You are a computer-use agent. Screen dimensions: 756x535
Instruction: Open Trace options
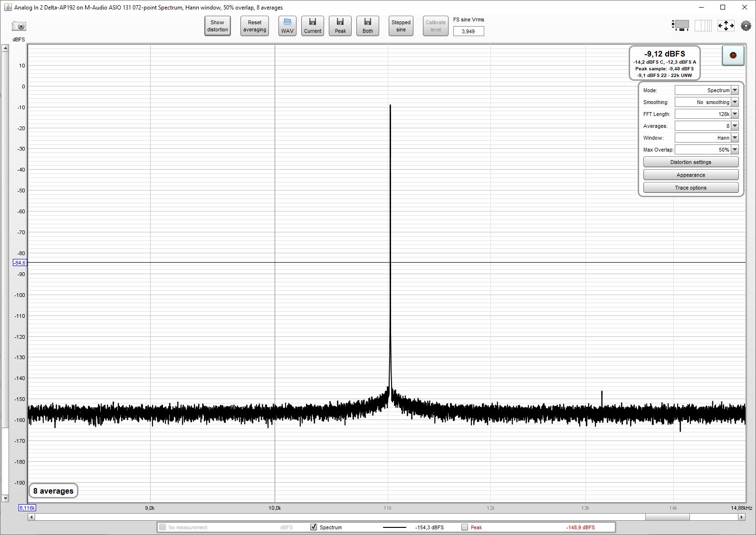(x=691, y=188)
